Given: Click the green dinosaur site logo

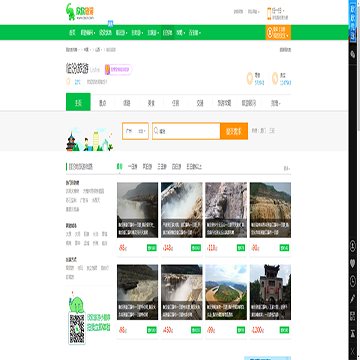Looking at the screenshot, I should coord(80,12).
